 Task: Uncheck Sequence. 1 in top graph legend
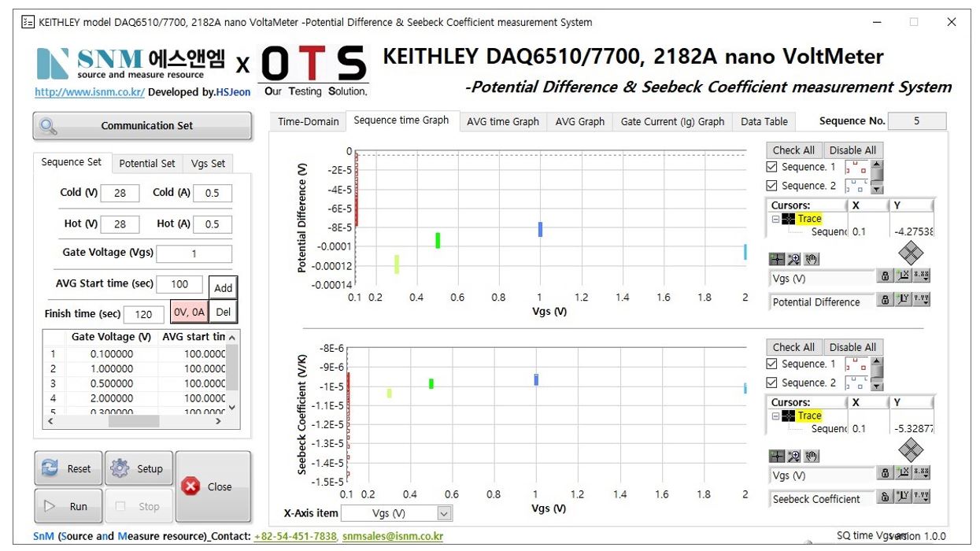[772, 167]
